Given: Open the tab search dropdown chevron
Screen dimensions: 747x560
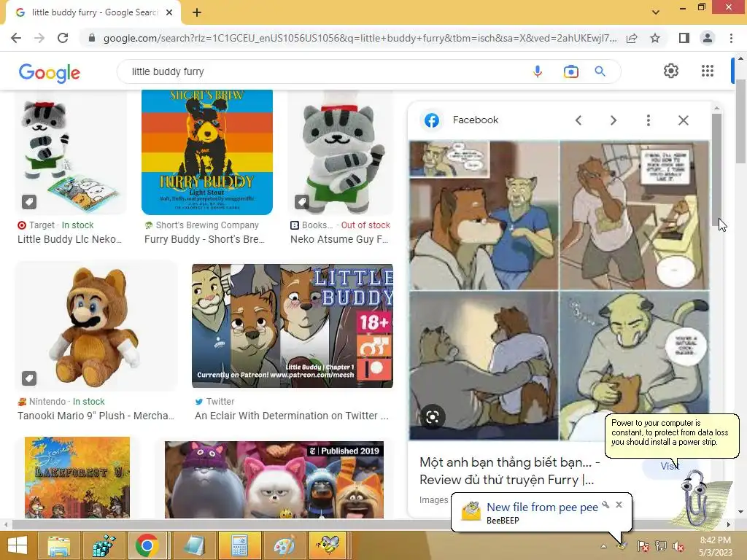Looking at the screenshot, I should coord(656,12).
